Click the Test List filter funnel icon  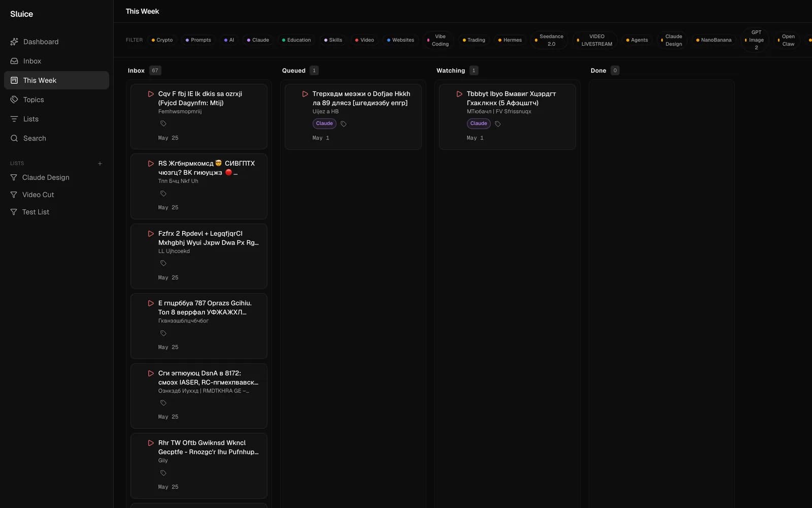pos(14,212)
